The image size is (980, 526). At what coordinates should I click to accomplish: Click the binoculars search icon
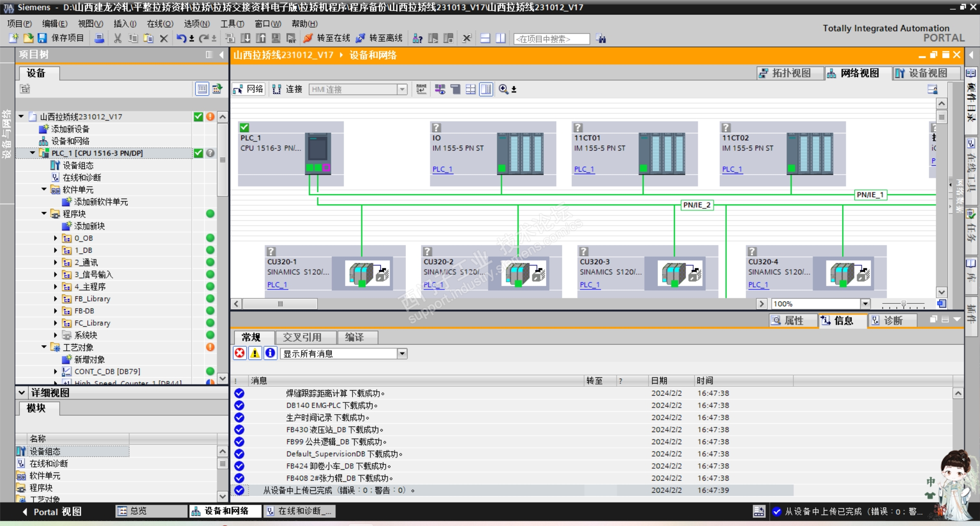(601, 38)
